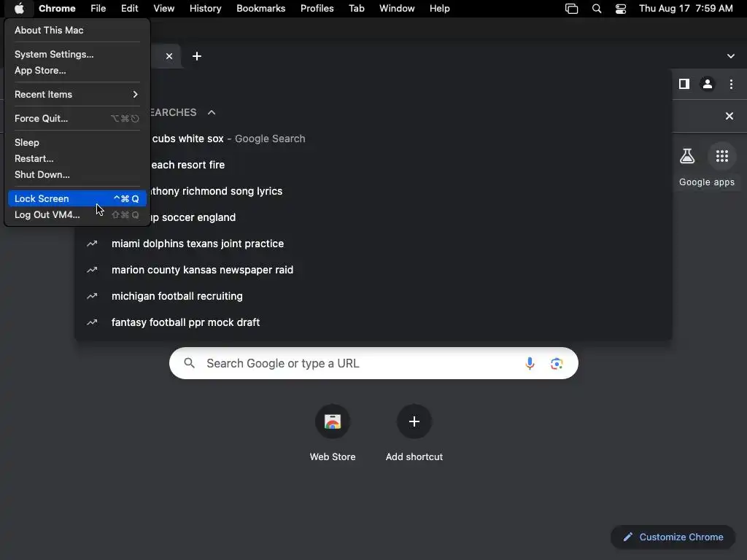Select suggestion richmond song lyrics
Viewport: 747px width, 560px height.
(x=373, y=191)
